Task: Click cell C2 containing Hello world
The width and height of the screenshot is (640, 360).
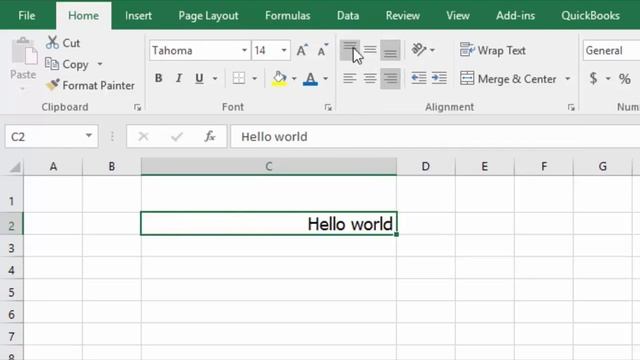Action: click(x=269, y=223)
